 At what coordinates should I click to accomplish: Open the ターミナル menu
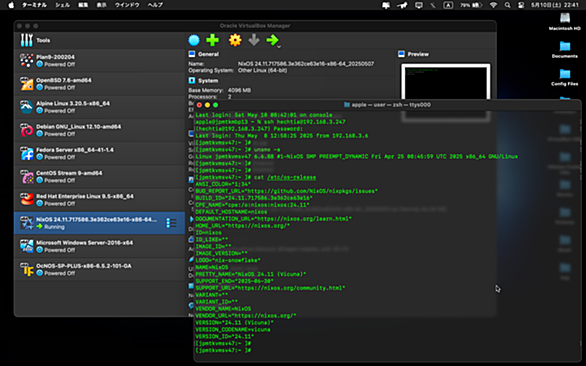[34, 5]
